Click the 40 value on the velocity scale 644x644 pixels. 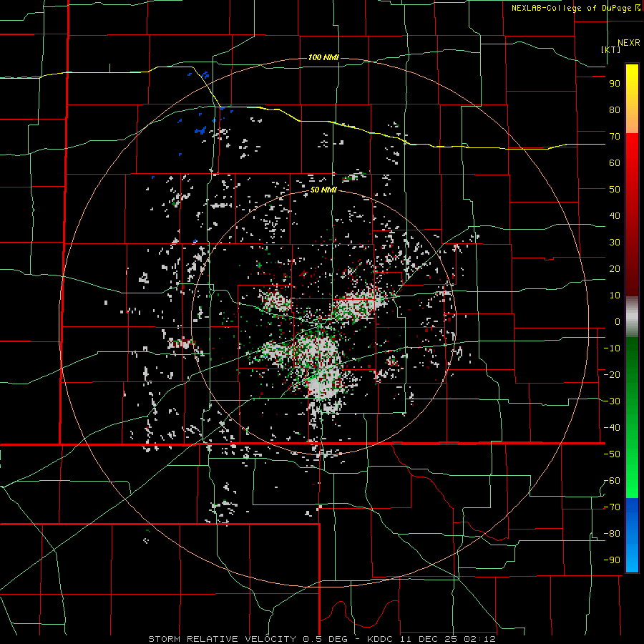pyautogui.click(x=615, y=216)
